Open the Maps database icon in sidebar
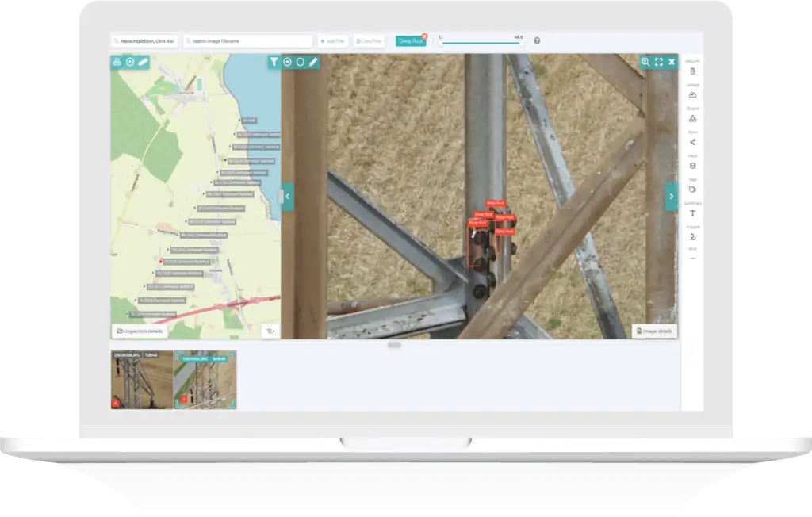Image resolution: width=812 pixels, height=517 pixels. [x=693, y=166]
